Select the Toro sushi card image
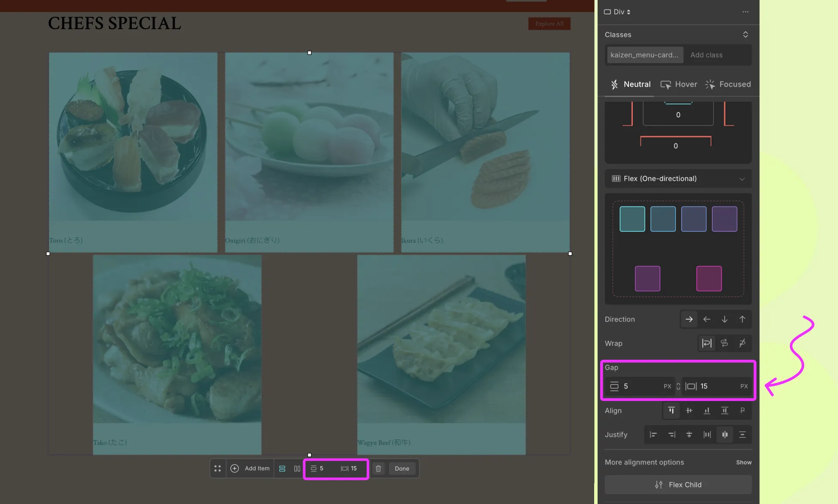Viewport: 838px width, 504px height. [x=133, y=137]
